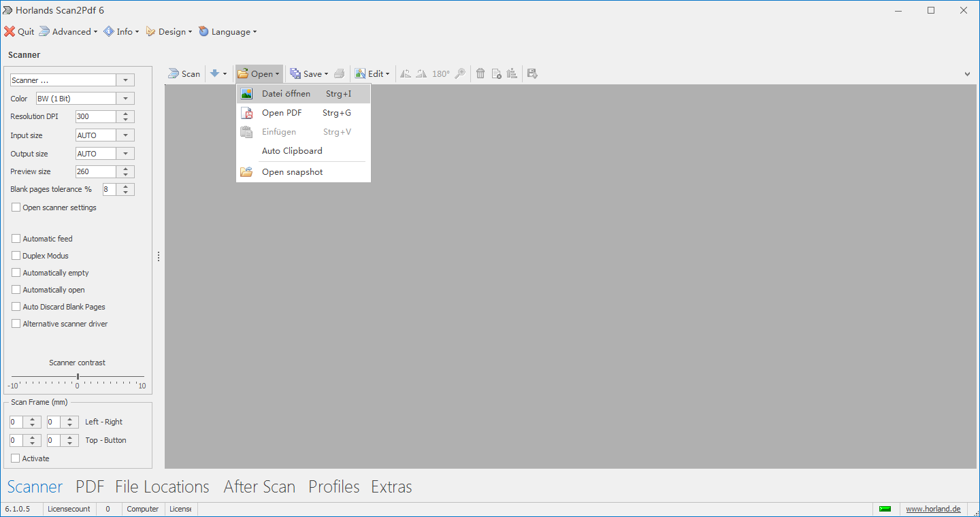Select Open PDF from the menu
980x517 pixels.
point(282,112)
